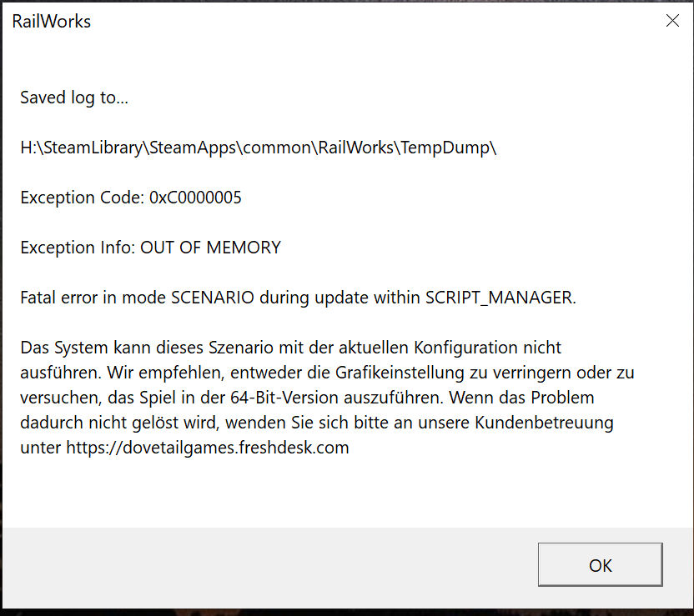Close the RailWorks error dialog
This screenshot has height=616, width=694.
672,20
